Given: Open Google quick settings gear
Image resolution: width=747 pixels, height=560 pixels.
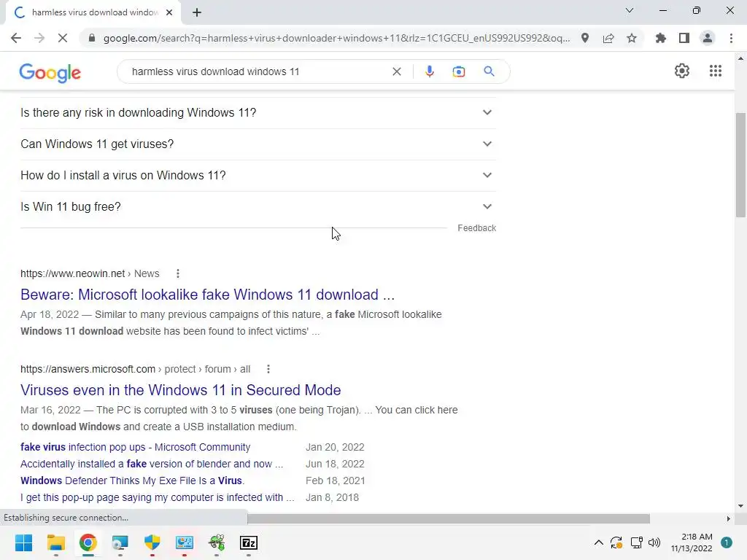Looking at the screenshot, I should coord(682,71).
